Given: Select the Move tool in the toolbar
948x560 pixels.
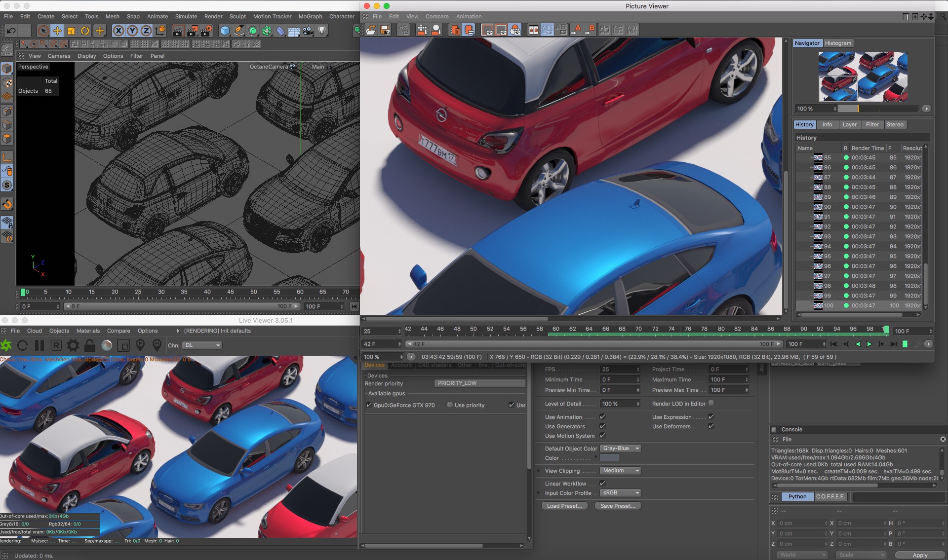Looking at the screenshot, I should click(x=57, y=31).
